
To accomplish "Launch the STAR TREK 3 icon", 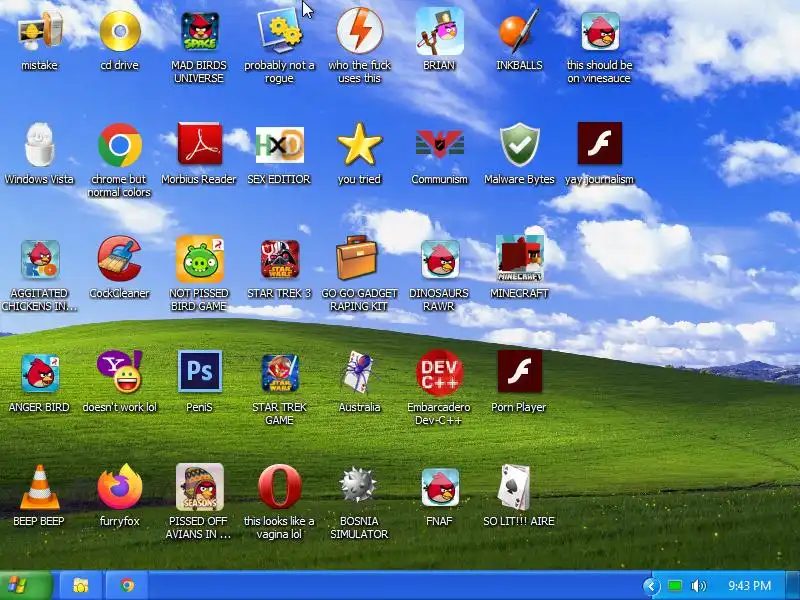I will (x=279, y=259).
